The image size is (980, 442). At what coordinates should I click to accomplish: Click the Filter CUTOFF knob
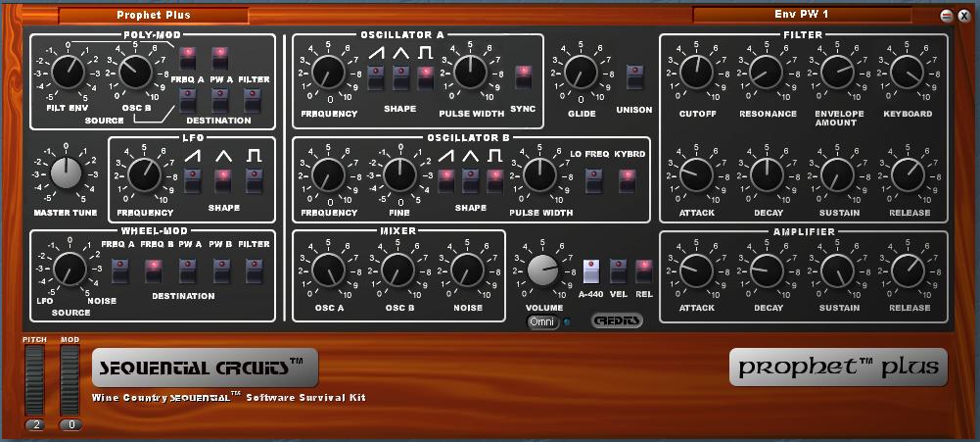[x=696, y=72]
